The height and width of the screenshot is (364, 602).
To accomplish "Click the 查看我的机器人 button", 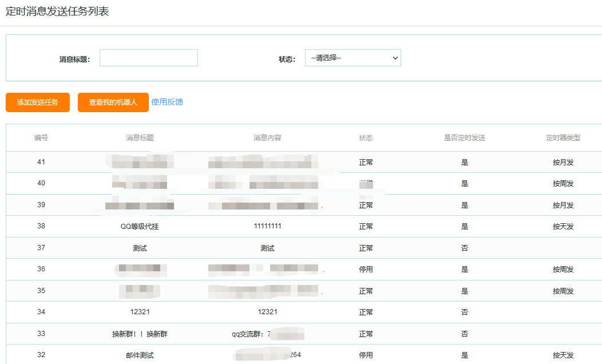I will [113, 102].
